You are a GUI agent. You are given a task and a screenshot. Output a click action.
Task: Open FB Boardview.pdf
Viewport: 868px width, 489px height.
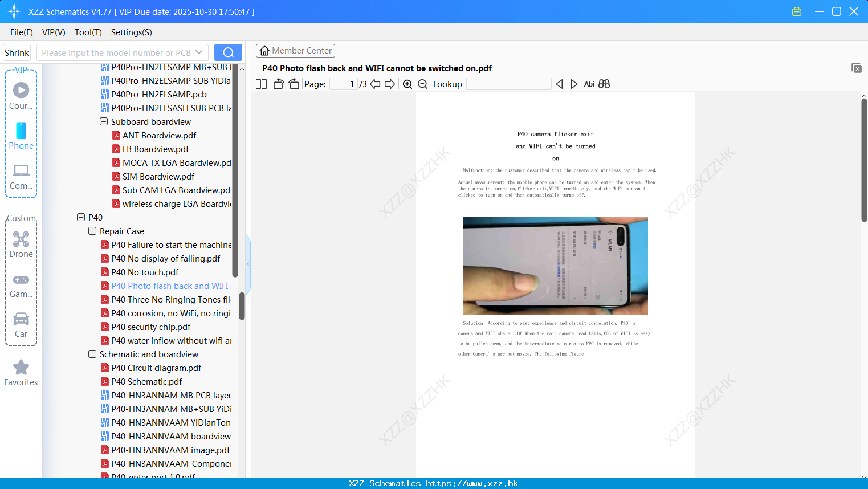(156, 149)
